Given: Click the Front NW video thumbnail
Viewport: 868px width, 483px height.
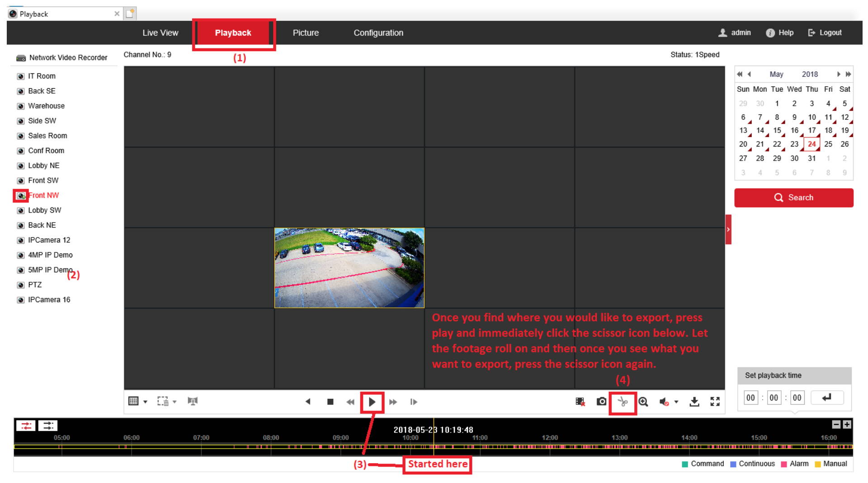Looking at the screenshot, I should (x=349, y=268).
